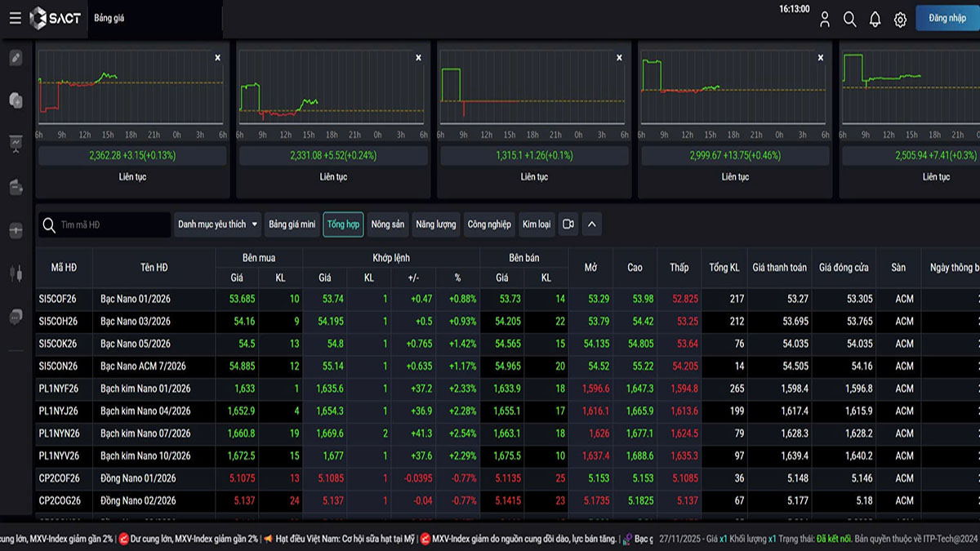Click the candlestick chart icon in the left sidebar

pyautogui.click(x=16, y=272)
